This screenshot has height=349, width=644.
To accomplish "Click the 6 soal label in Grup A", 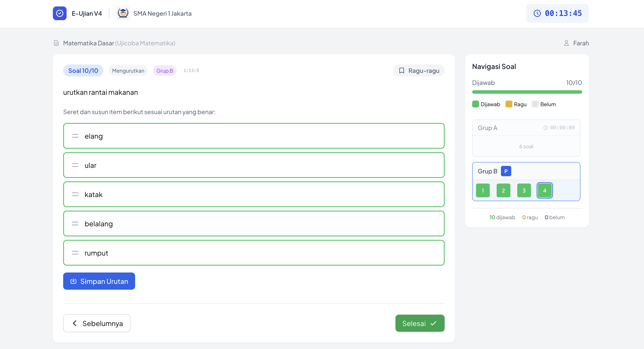I will [526, 146].
